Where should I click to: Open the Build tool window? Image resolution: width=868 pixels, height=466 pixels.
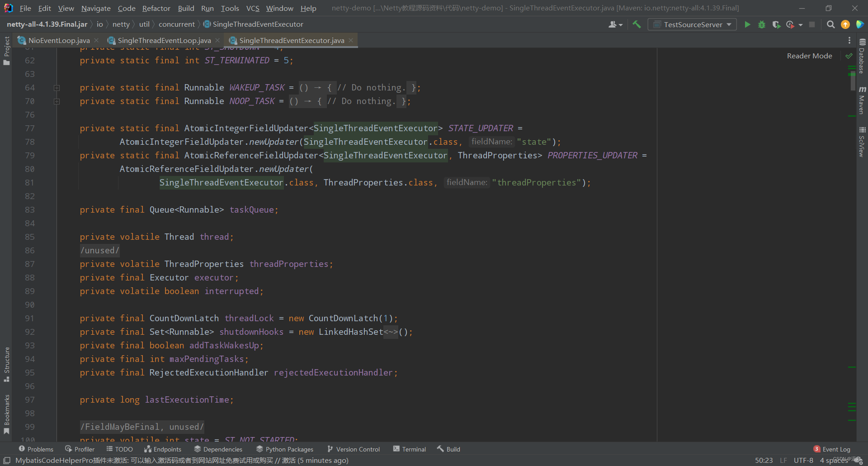449,449
